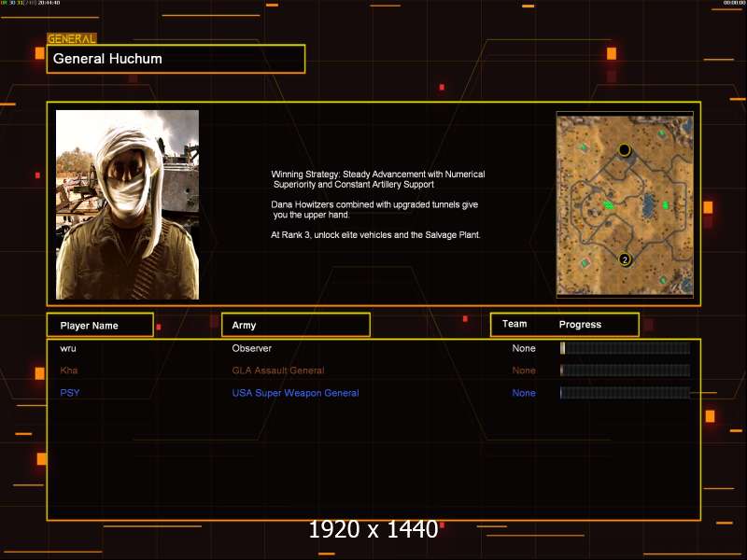Image resolution: width=747 pixels, height=560 pixels.
Task: Click the loading progress bar for PSY
Action: tap(625, 393)
